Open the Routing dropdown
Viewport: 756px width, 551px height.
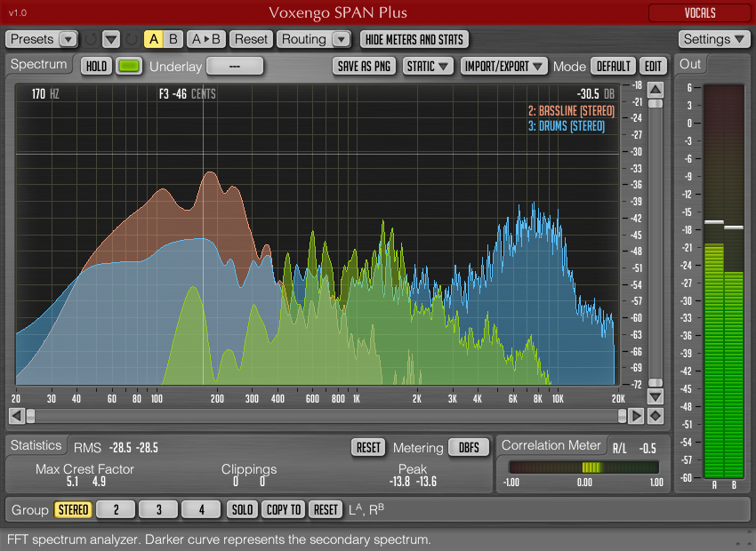[314, 39]
